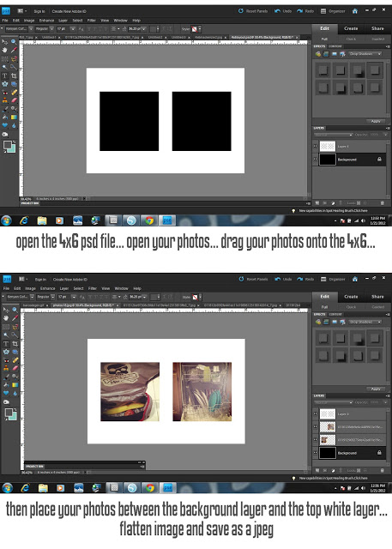
Task: Select the Eraser tool in upper screenshot
Action: 14,100
